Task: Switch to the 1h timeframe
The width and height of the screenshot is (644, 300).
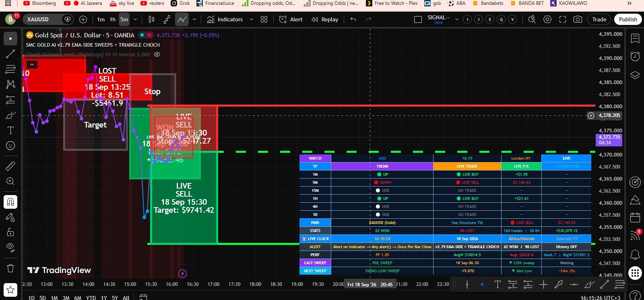Action: tap(112, 19)
